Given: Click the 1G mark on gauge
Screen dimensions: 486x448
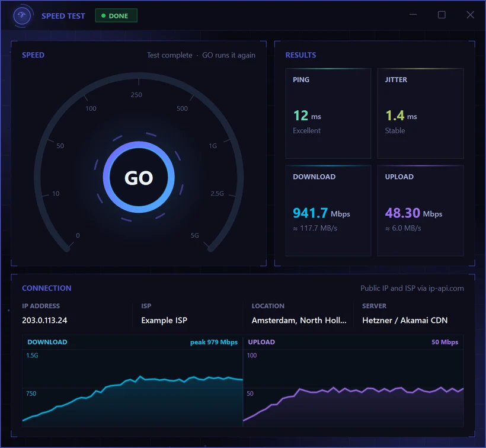Looking at the screenshot, I should pos(213,146).
